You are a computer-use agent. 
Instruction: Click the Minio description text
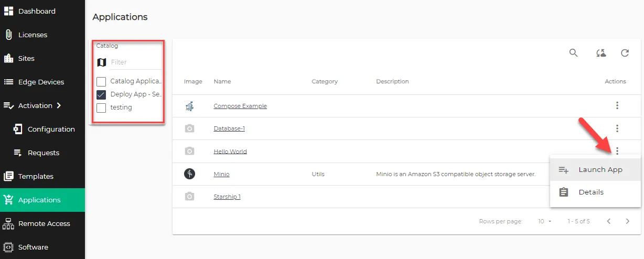(x=456, y=174)
